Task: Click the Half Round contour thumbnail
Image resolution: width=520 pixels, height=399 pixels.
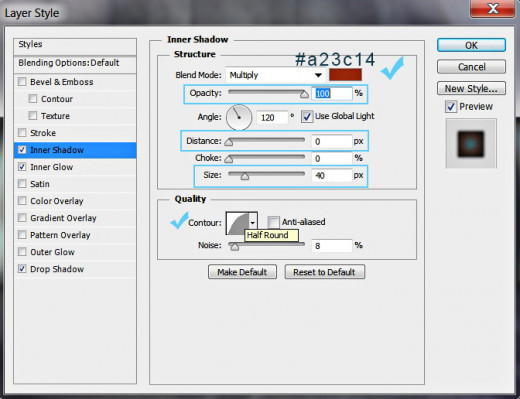Action: point(238,223)
